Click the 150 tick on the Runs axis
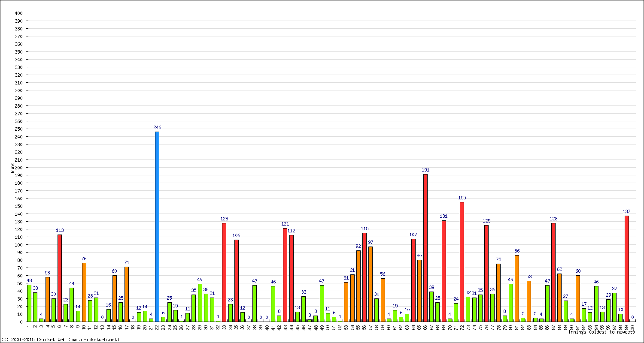This screenshot has width=644, height=343. tap(18, 206)
